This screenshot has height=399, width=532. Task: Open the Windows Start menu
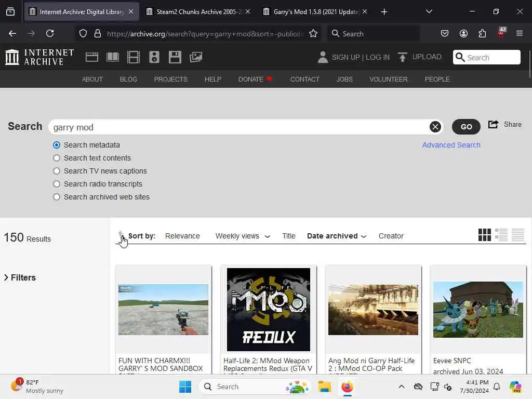point(185,387)
